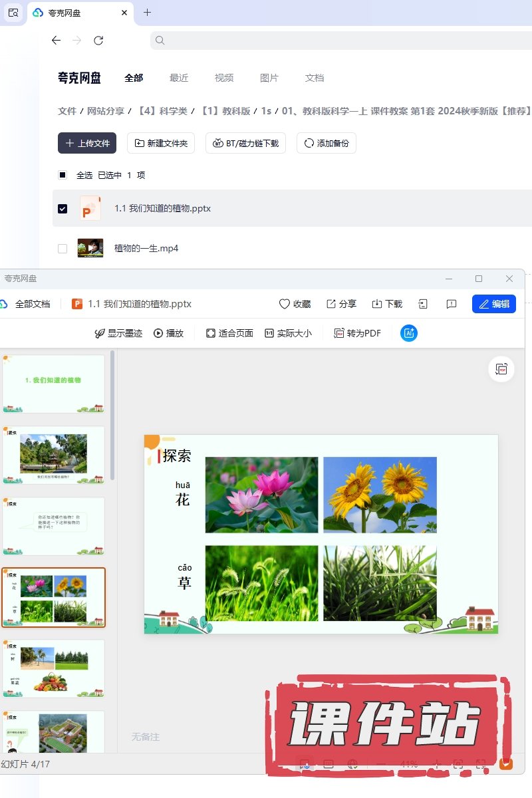Viewport: 532px width, 798px height.
Task: Click the 分享 share icon
Action: pyautogui.click(x=331, y=304)
